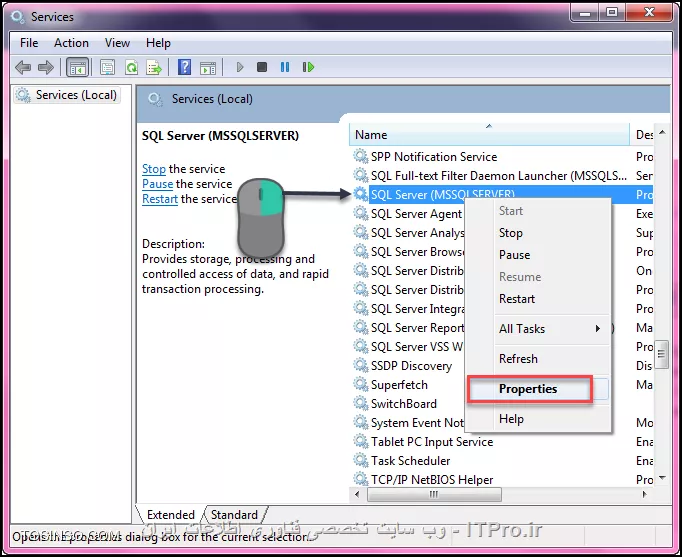Toggle Show/Hide Action Pane toolbar icon

click(x=208, y=68)
